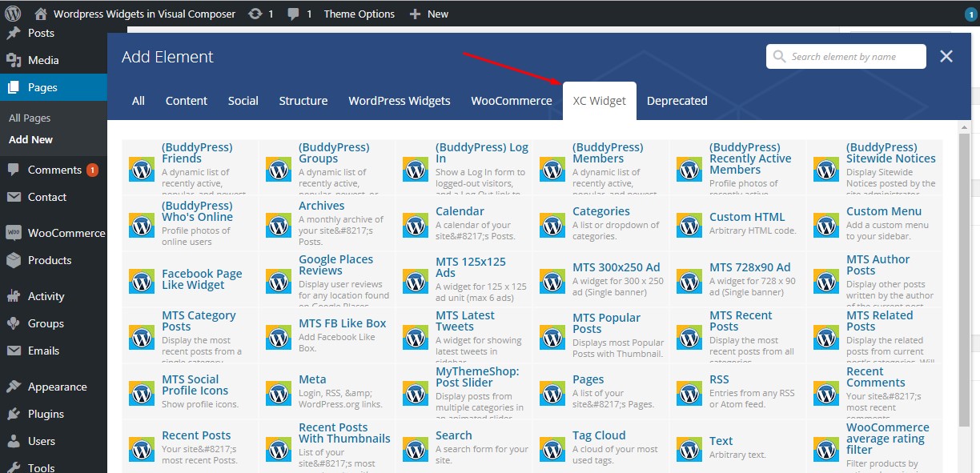Open the updates icon in admin bar

click(255, 14)
